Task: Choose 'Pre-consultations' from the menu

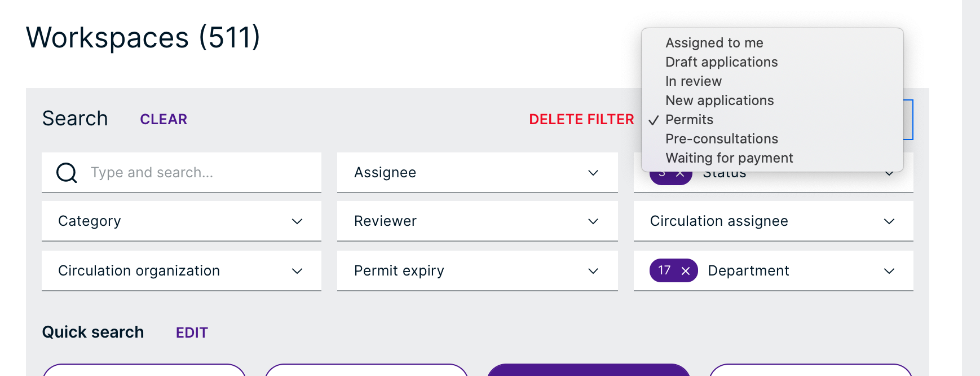Action: [722, 139]
